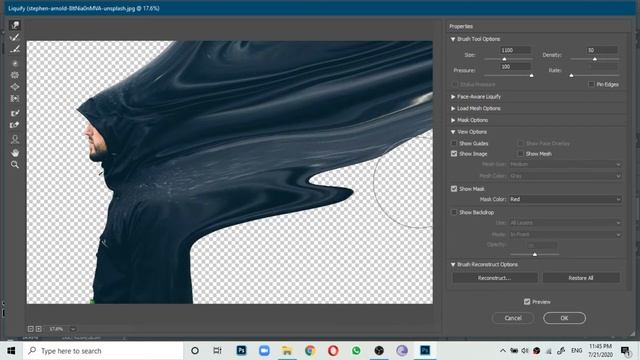Open Task View in taskbar
The width and height of the screenshot is (640, 360).
coord(218,351)
